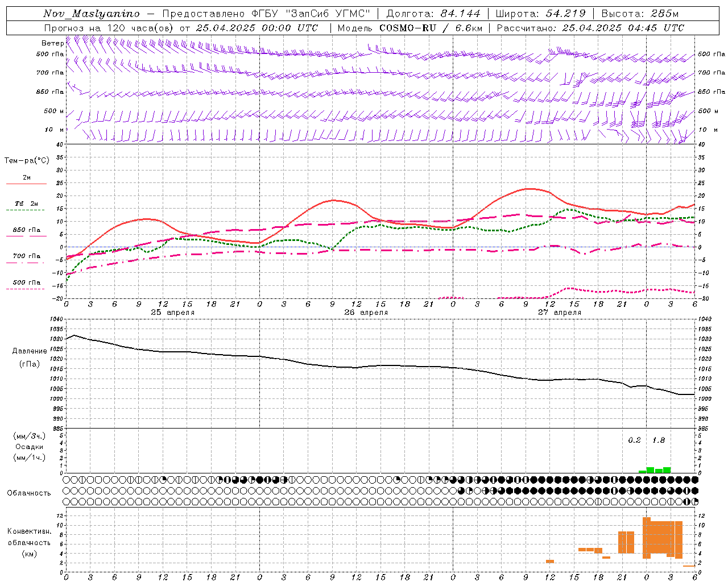Viewport: 728px width, 582px height.
Task: Click the Тем-ра(°C) temperature axis label
Action: click(27, 161)
